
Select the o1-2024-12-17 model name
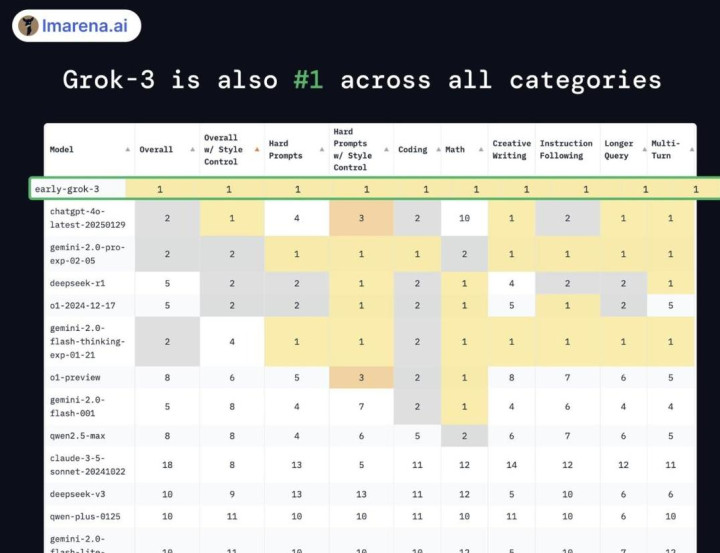(x=82, y=305)
